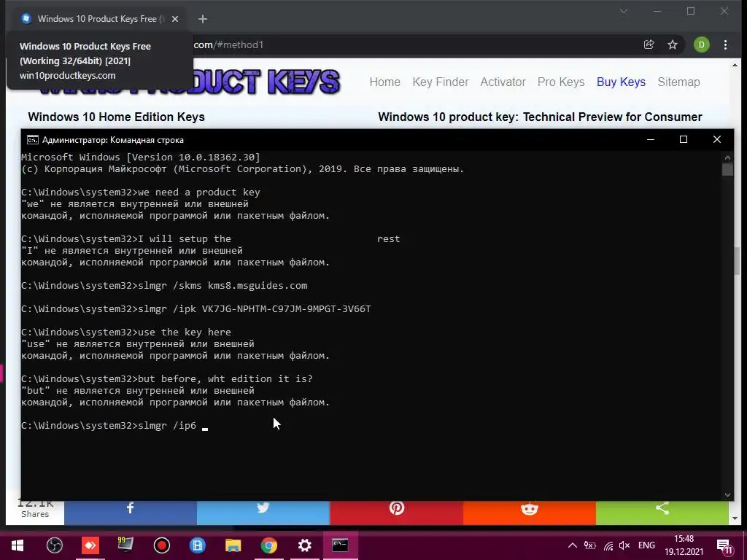This screenshot has width=747, height=560.
Task: Share the page on Reddit
Action: [x=530, y=513]
